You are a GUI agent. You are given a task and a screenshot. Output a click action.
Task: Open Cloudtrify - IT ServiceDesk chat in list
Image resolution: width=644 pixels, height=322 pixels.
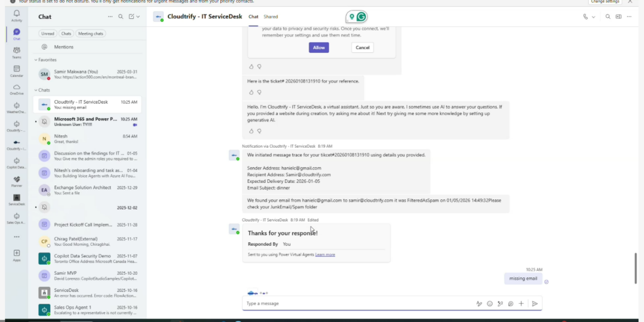click(87, 105)
